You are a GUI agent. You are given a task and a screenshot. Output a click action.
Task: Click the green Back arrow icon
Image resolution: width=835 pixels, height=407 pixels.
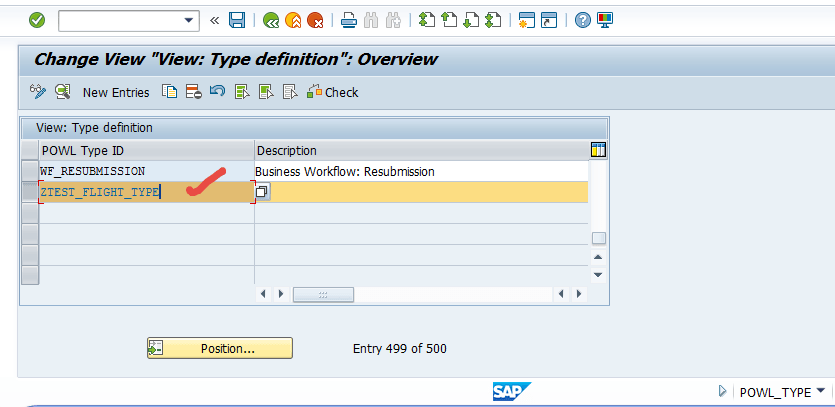[270, 20]
